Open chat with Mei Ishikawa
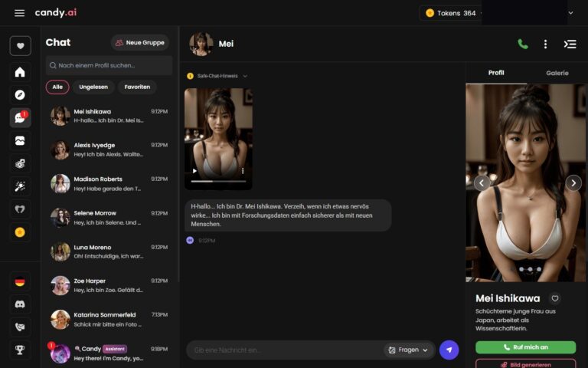 pyautogui.click(x=109, y=116)
